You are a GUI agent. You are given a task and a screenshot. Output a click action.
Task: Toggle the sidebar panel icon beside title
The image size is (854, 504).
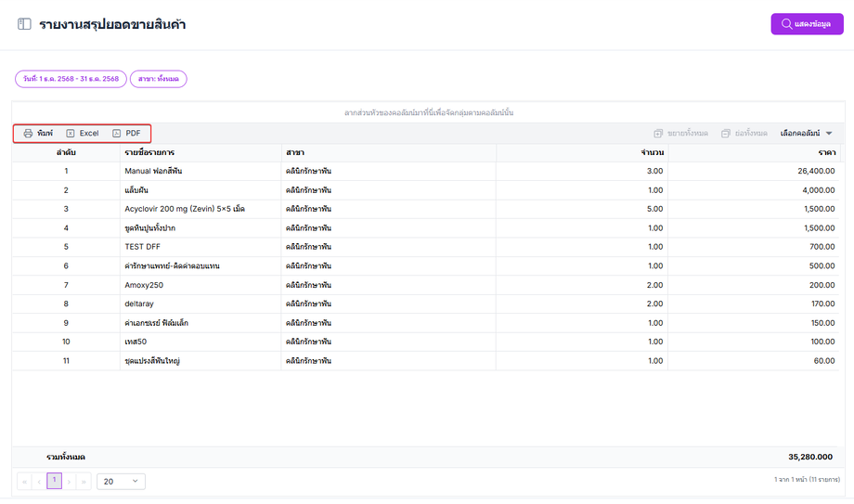[x=24, y=24]
